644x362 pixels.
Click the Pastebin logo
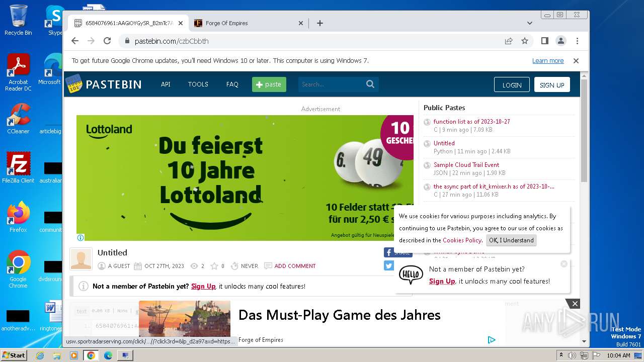[x=104, y=84]
